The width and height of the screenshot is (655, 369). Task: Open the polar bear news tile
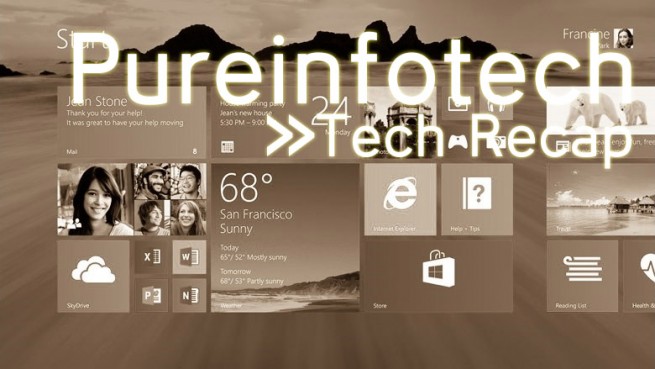pos(601,122)
